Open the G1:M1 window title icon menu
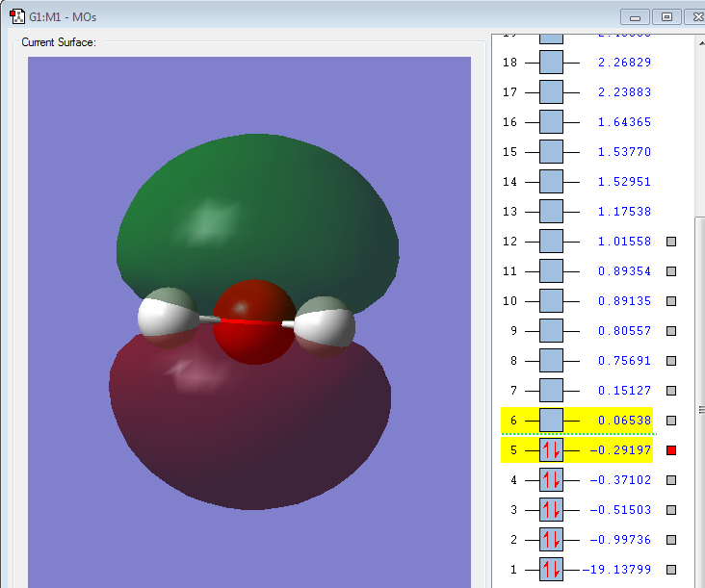 click(x=16, y=16)
